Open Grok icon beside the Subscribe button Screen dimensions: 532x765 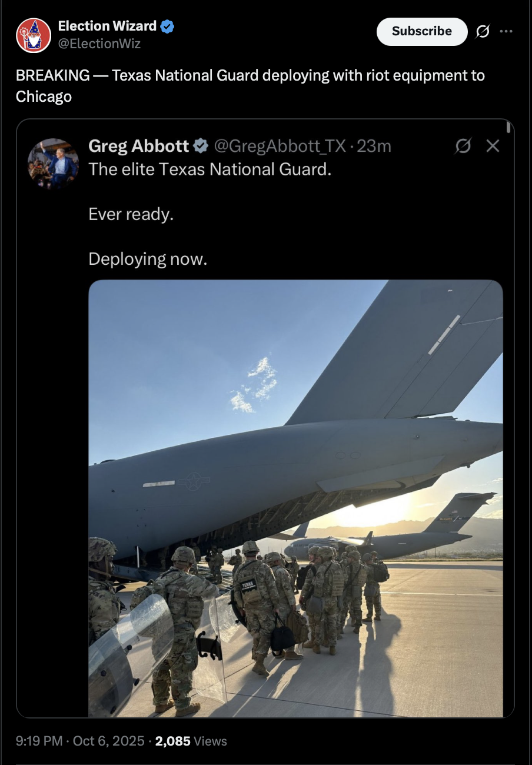(x=483, y=32)
